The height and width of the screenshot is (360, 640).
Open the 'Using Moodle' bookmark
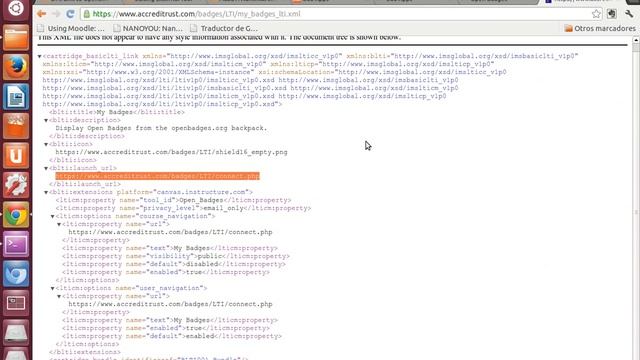click(x=71, y=28)
